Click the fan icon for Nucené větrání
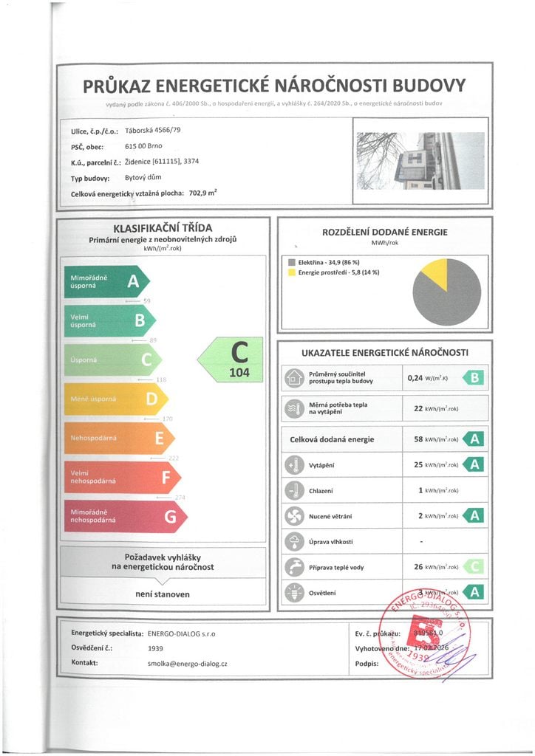 click(x=294, y=515)
